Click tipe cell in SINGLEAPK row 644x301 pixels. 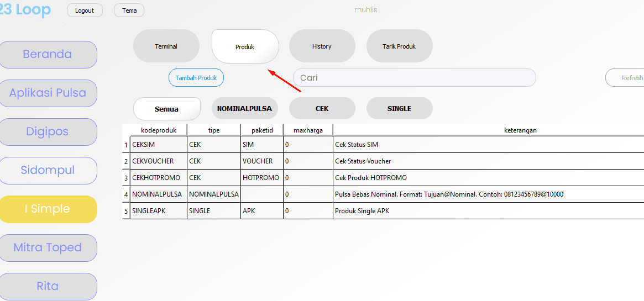coord(214,211)
